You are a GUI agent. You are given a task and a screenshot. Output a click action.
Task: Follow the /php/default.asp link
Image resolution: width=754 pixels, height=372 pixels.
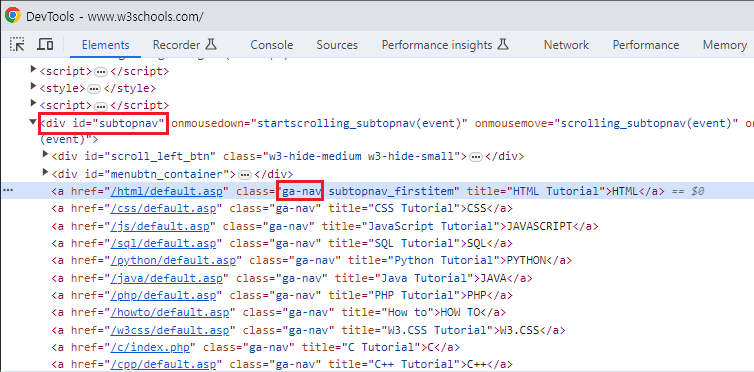click(163, 295)
